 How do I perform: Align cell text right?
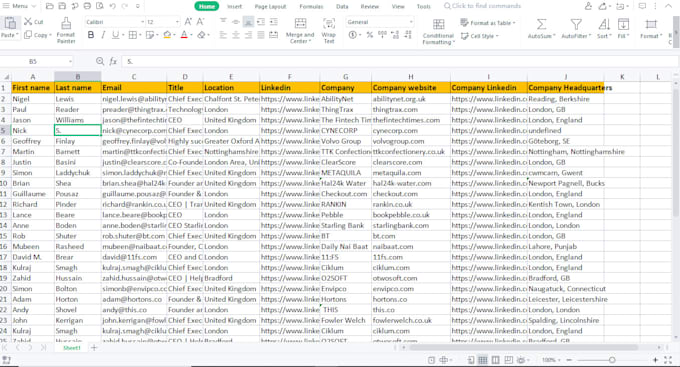click(x=248, y=35)
